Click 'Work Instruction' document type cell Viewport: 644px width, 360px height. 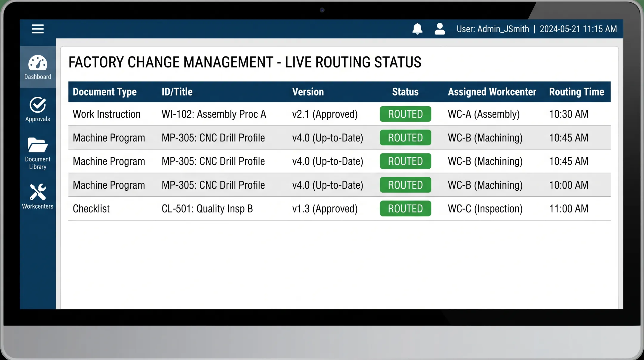106,114
